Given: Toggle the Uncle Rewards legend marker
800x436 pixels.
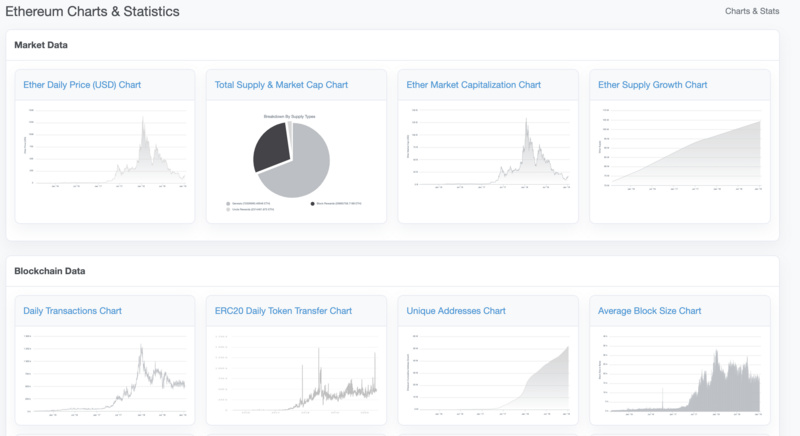Looking at the screenshot, I should [229, 209].
